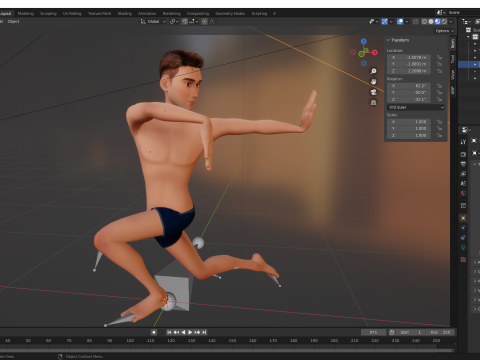
Task: Toggle viewport overlays
Action: [x=400, y=21]
